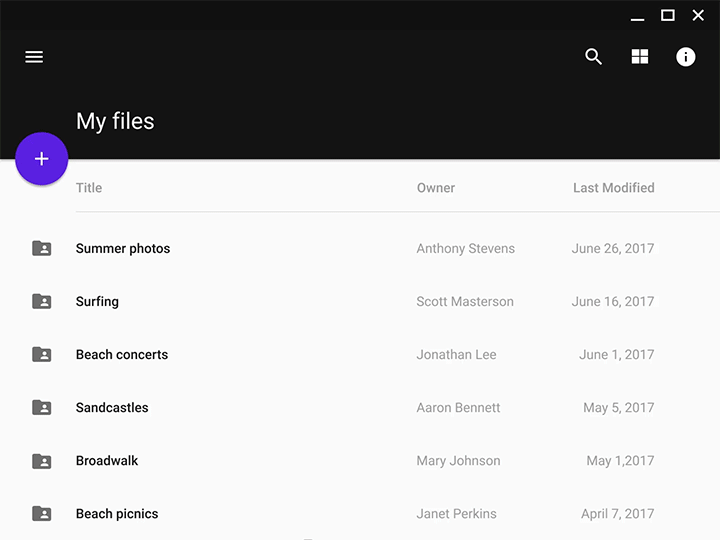Select owner Aaron Bennett entry
The image size is (720, 540).
click(458, 408)
